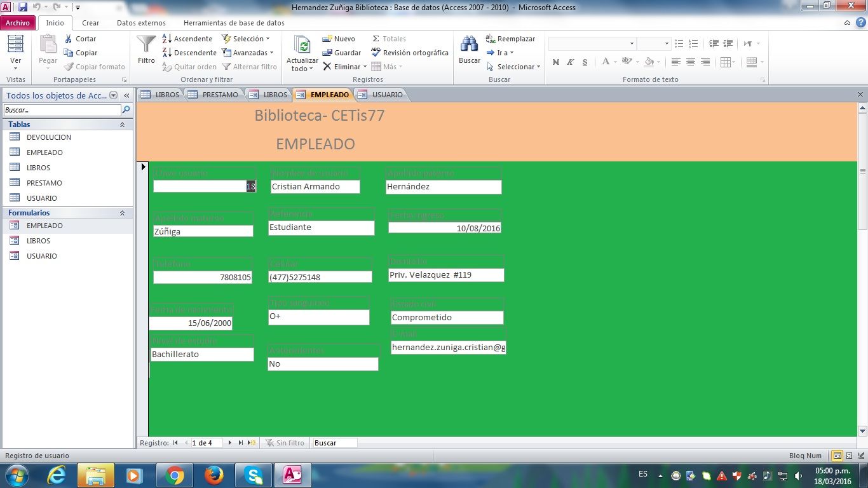Sort records with Ascendente
Screen dimensions: 868x488
(187, 39)
